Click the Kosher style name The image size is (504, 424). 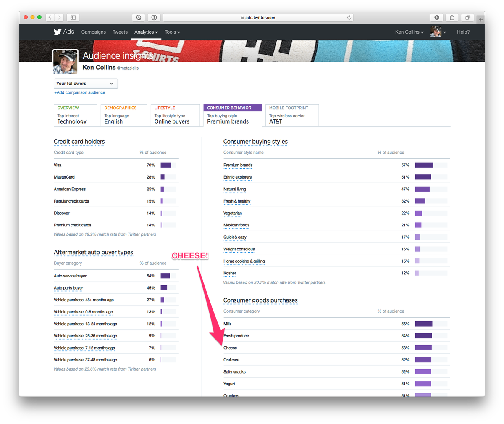tap(230, 273)
